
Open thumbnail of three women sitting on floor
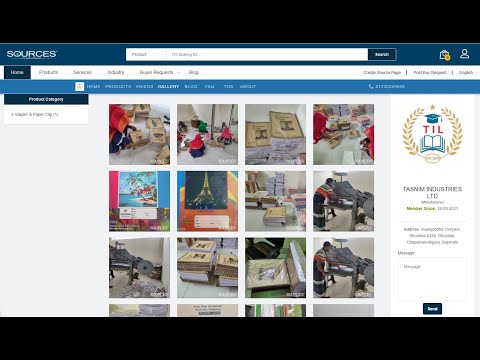(207, 134)
